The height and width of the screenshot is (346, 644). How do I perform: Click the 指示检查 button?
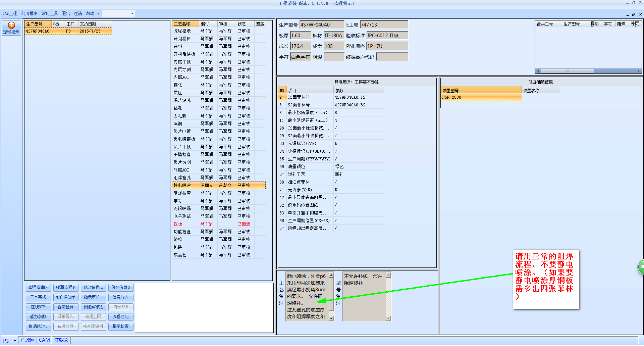pos(121,327)
